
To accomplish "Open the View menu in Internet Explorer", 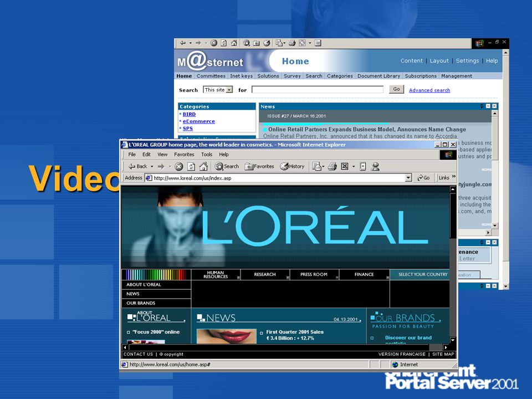I will coord(162,155).
